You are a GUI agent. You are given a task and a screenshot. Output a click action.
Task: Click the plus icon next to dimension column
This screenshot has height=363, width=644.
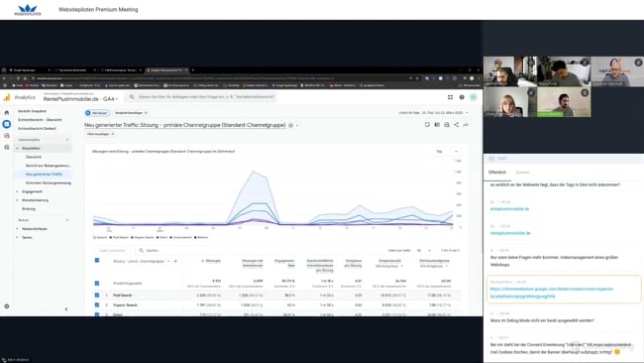[175, 261]
